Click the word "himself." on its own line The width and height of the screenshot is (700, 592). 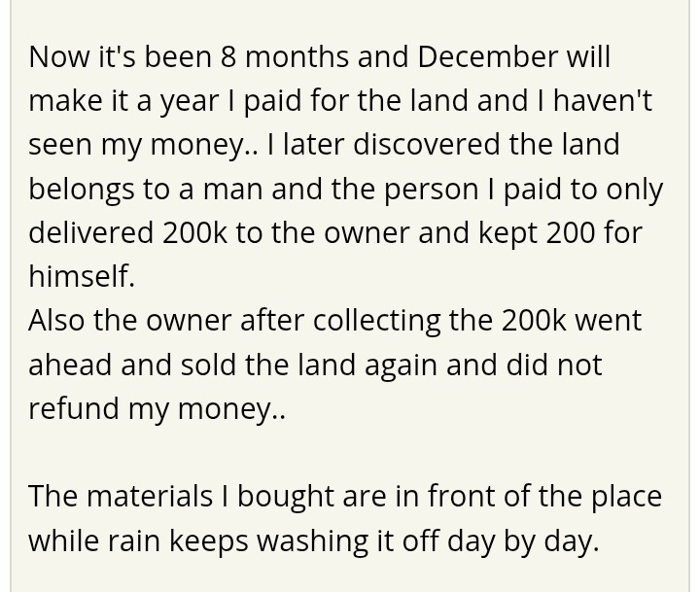82,276
